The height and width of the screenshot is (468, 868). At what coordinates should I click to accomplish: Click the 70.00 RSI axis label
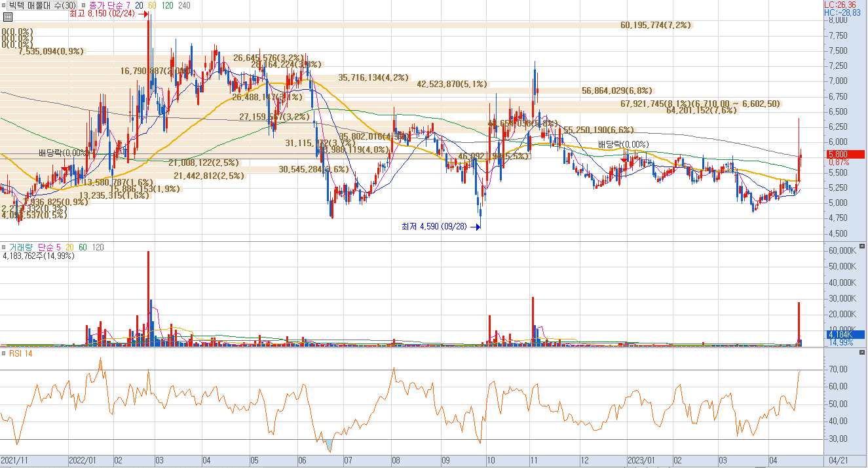pos(839,370)
